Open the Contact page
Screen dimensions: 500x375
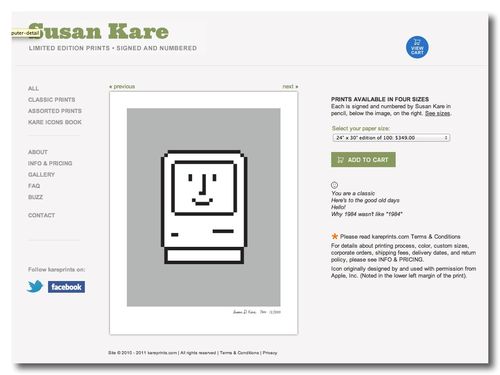[x=42, y=215]
